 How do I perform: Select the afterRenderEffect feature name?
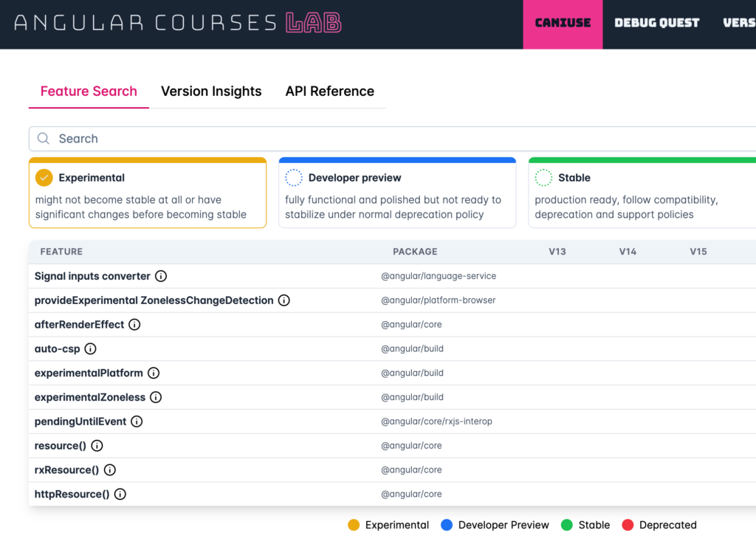pos(79,325)
